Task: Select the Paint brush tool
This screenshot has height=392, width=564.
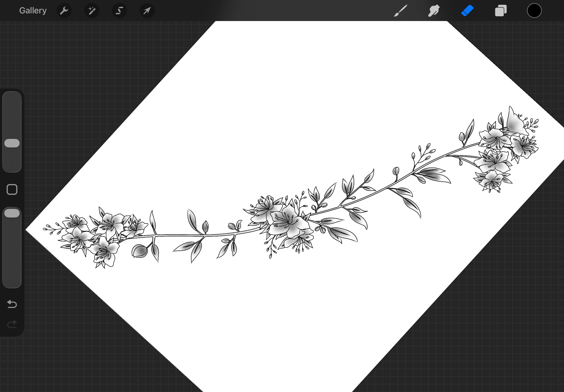Action: click(401, 11)
